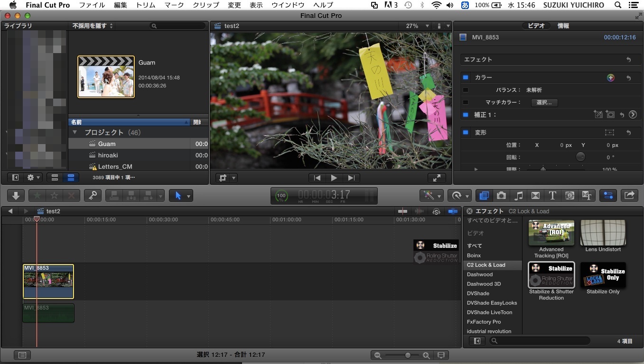
Task: Open the 不採用を隠す filter dropdown
Action: click(93, 26)
